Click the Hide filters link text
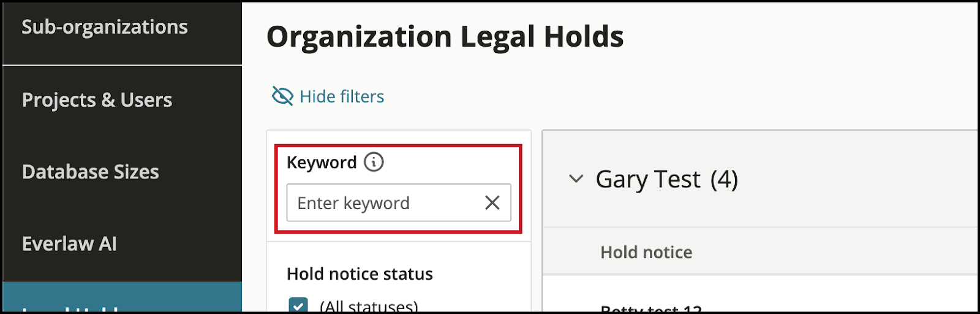This screenshot has width=980, height=314. pos(342,96)
